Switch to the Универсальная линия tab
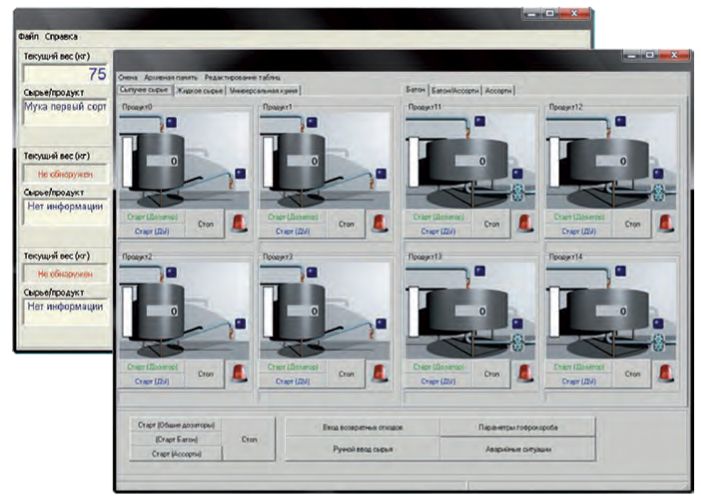The height and width of the screenshot is (500, 701). [x=263, y=90]
